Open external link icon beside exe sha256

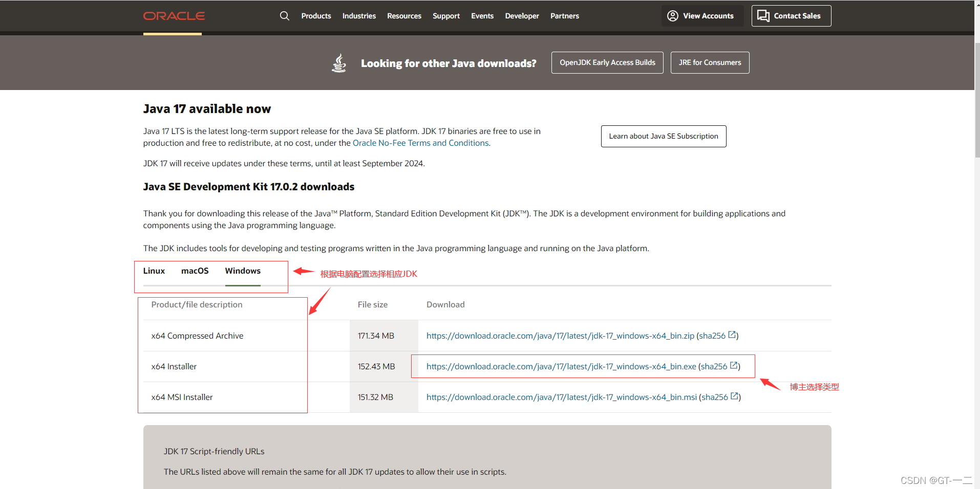(734, 366)
